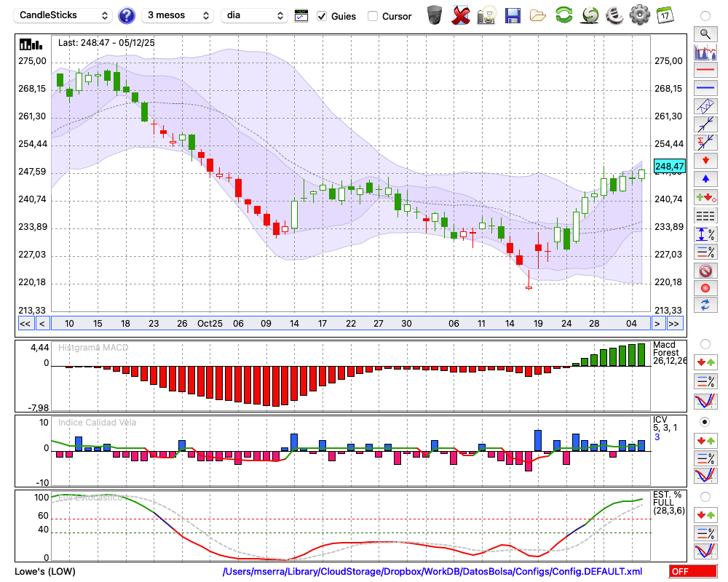The image size is (728, 582).
Task: Click the Lowe's (LOW) ticker label
Action: [45, 571]
